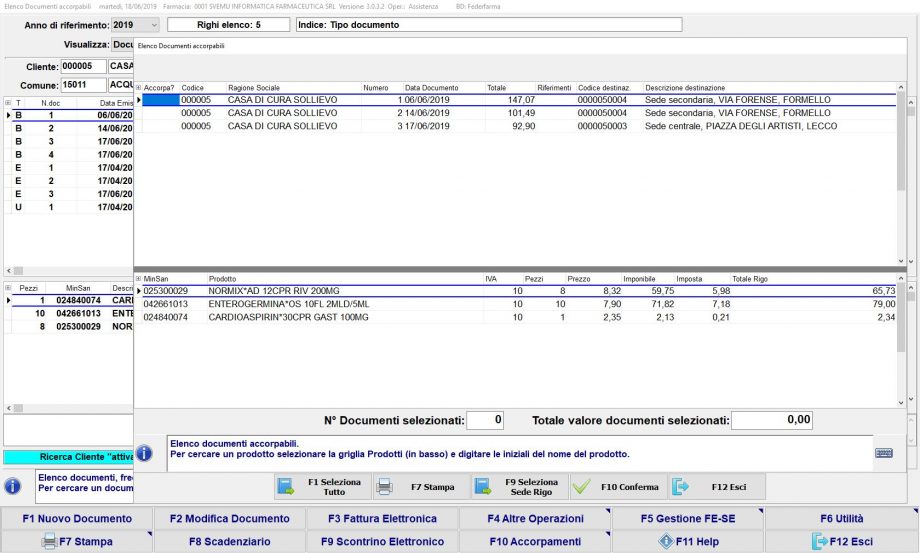920x553 pixels.
Task: Click the blue info icon in dialog
Action: tap(144, 453)
